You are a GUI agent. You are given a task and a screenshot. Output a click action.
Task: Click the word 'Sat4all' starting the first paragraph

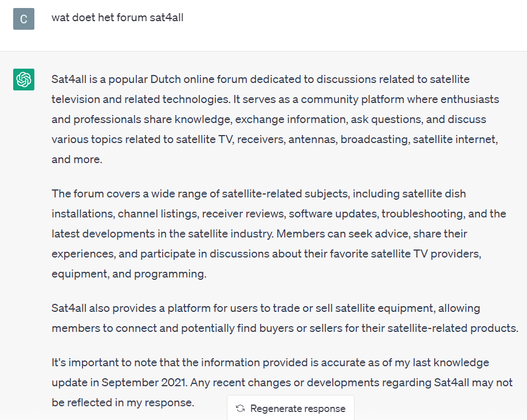69,79
